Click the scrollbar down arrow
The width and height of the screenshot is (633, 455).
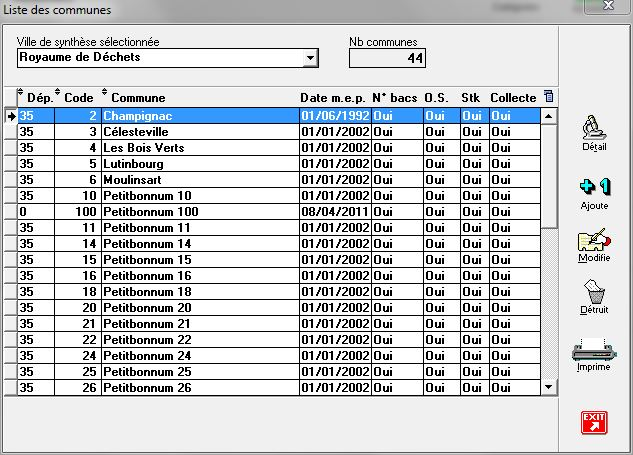(x=548, y=386)
